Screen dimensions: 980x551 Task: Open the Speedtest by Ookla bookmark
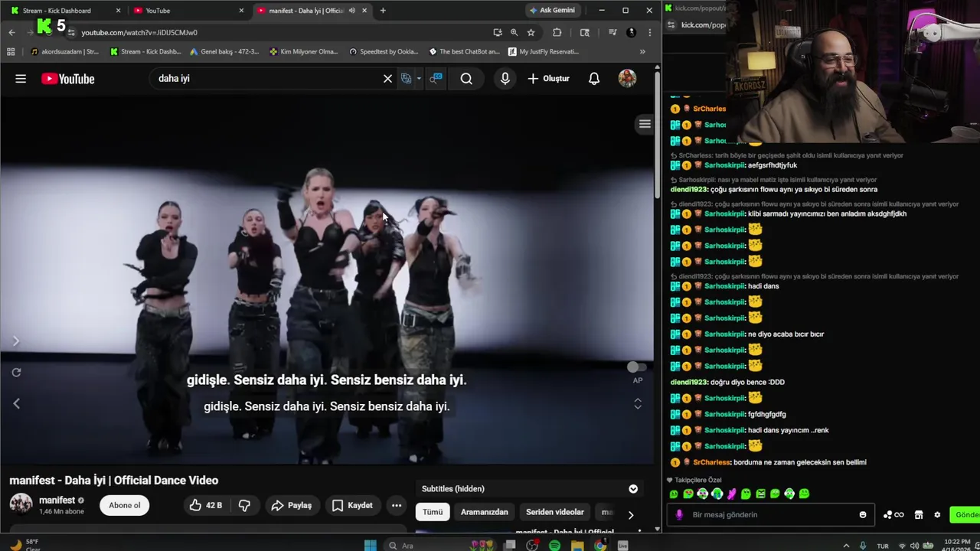[384, 52]
